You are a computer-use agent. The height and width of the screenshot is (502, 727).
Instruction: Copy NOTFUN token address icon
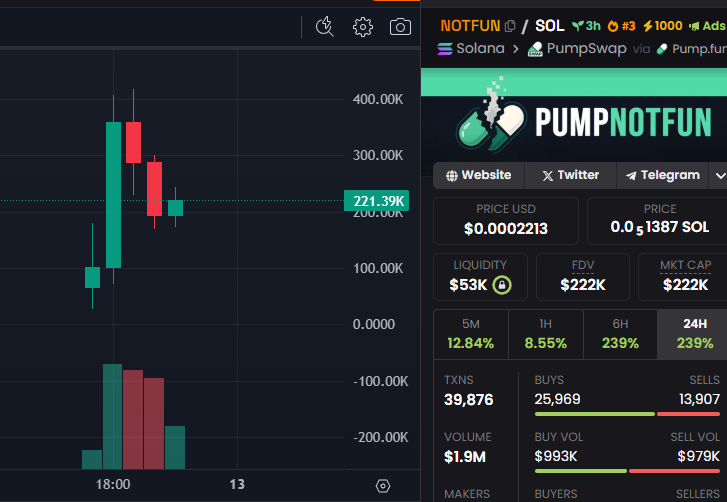(x=510, y=26)
